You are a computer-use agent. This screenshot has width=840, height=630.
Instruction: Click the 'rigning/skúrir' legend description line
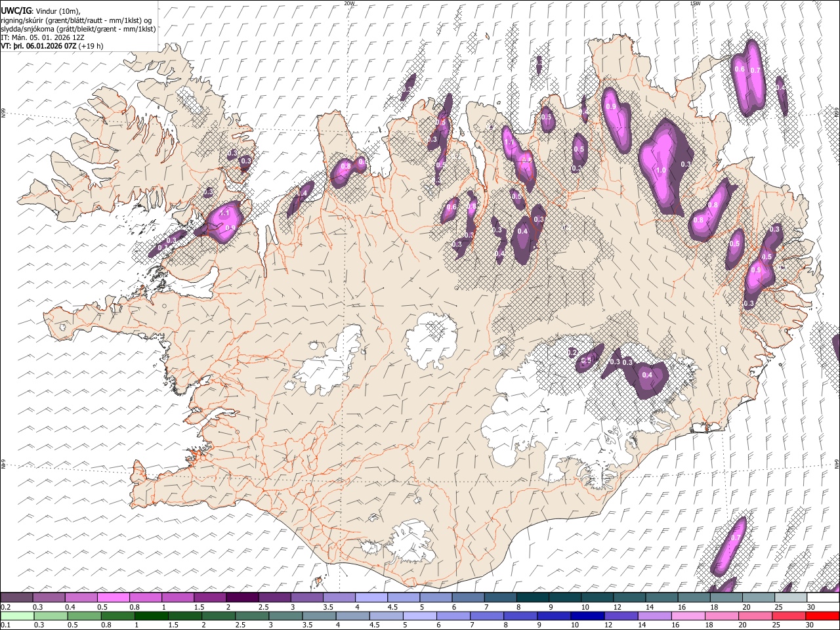[x=76, y=20]
